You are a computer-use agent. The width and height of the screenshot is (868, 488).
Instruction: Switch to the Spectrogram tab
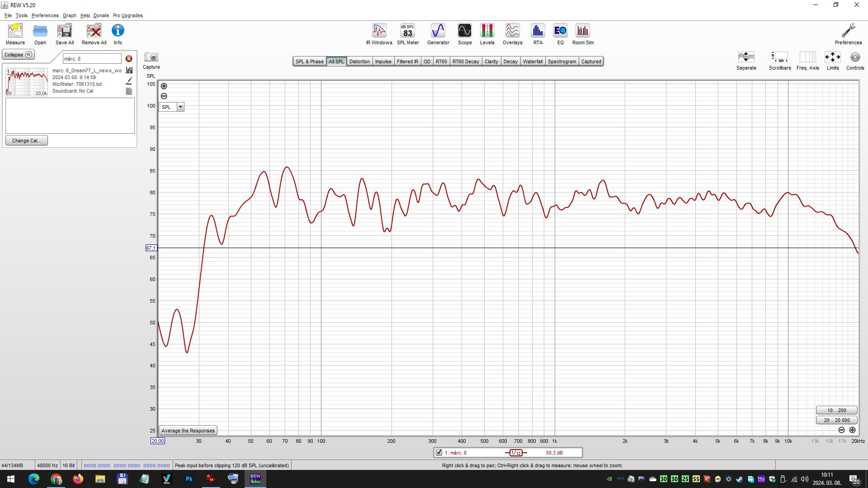[561, 61]
